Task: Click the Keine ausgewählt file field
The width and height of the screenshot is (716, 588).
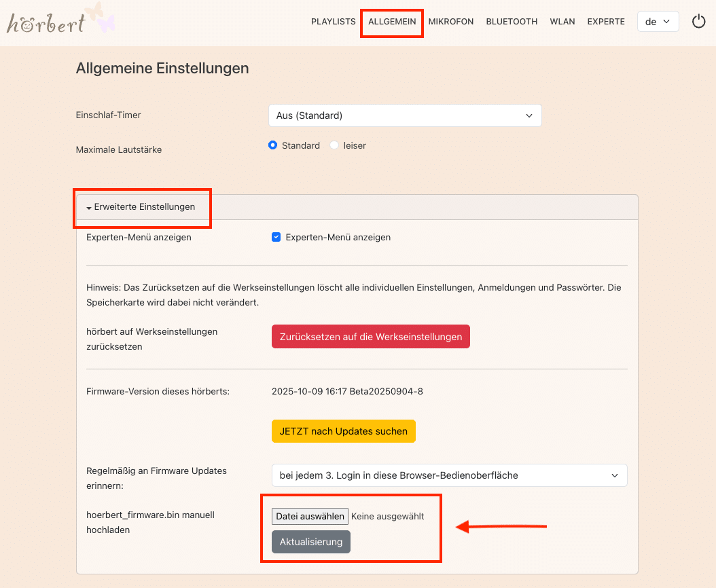Action: point(388,516)
